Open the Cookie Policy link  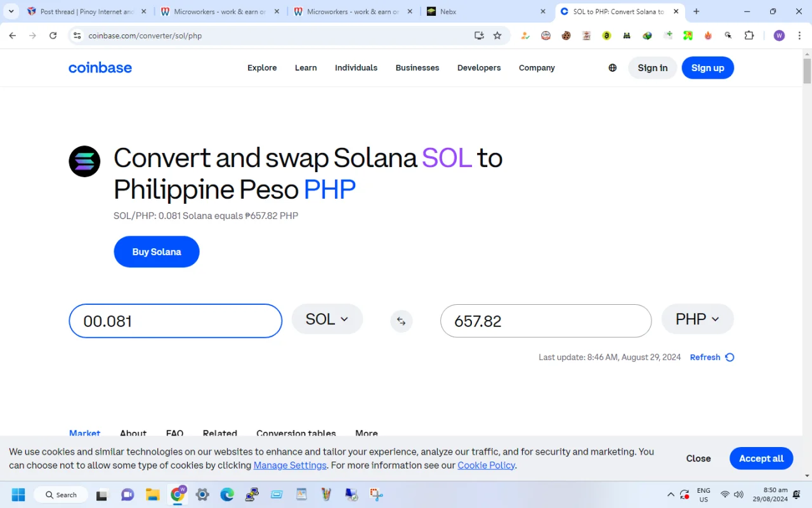coord(487,465)
